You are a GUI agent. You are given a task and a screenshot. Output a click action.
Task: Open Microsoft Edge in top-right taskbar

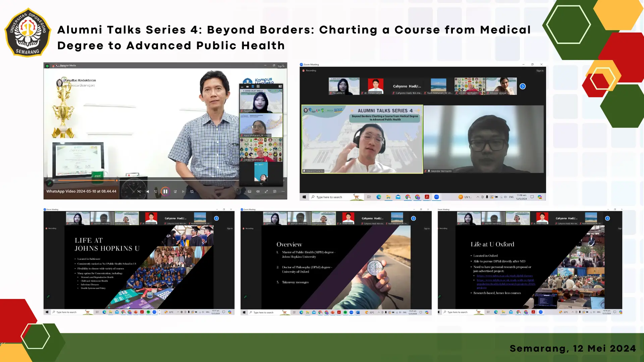tap(379, 197)
